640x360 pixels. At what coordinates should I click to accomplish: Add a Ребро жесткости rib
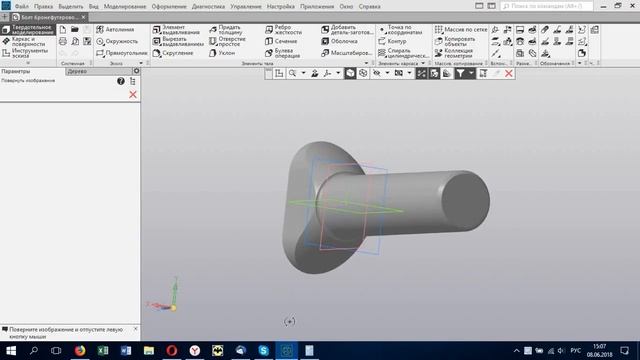pyautogui.click(x=284, y=29)
